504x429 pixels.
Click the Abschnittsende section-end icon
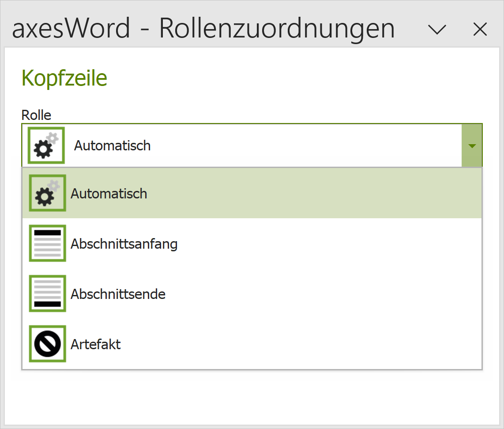(x=48, y=294)
